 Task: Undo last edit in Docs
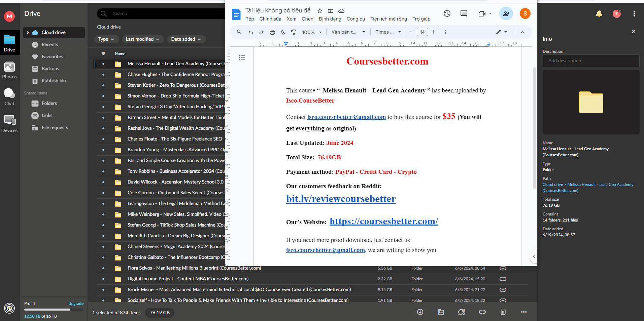251,32
